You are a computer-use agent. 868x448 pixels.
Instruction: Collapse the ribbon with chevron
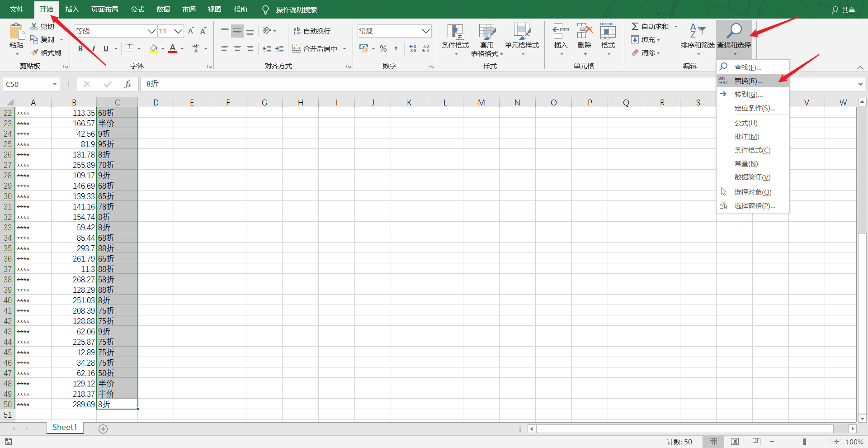click(860, 67)
